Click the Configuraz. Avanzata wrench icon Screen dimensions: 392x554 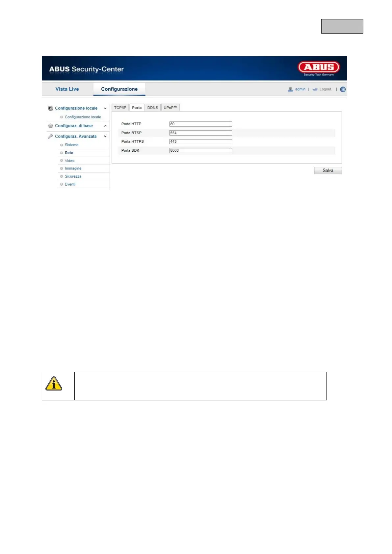click(x=50, y=136)
